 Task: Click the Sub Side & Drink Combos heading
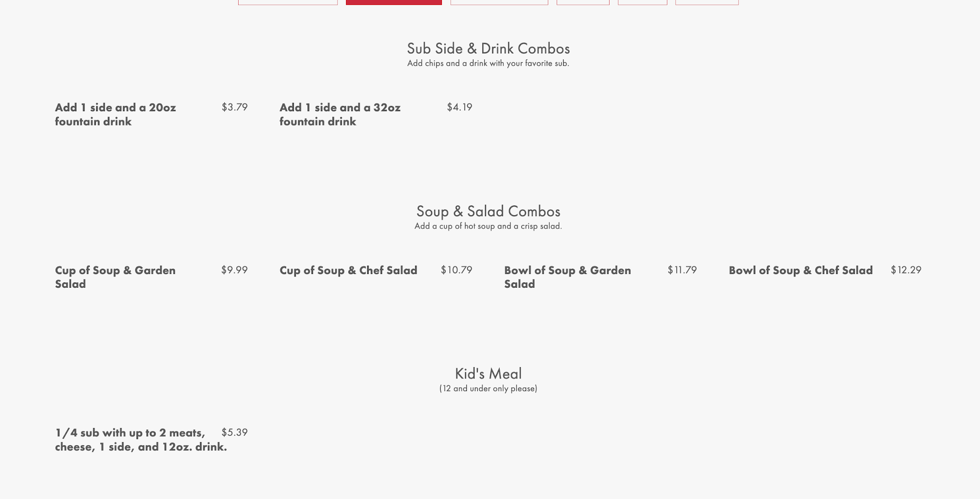point(489,49)
